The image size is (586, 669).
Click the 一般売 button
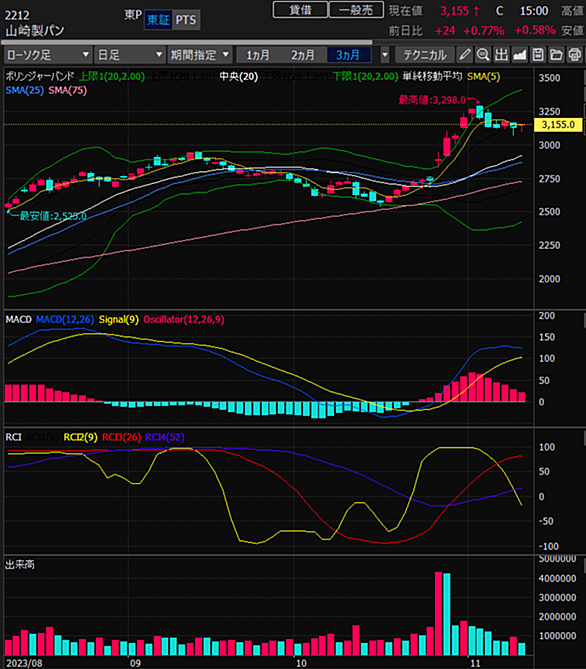click(x=356, y=9)
